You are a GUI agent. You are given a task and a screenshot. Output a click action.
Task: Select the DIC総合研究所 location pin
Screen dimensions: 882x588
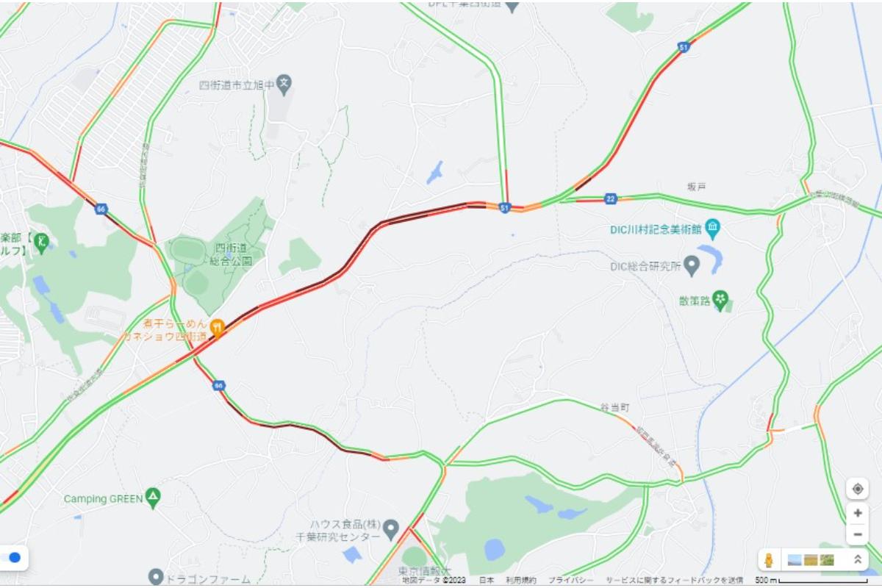click(x=692, y=265)
